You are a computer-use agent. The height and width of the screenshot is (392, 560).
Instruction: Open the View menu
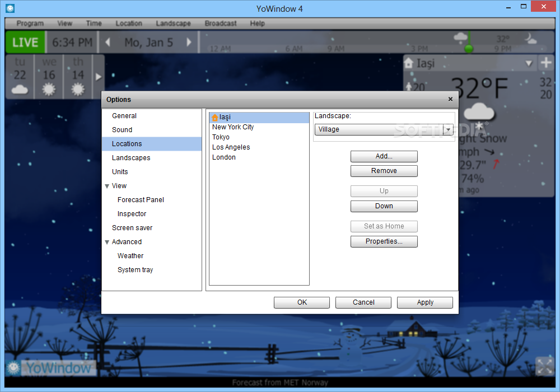(64, 23)
